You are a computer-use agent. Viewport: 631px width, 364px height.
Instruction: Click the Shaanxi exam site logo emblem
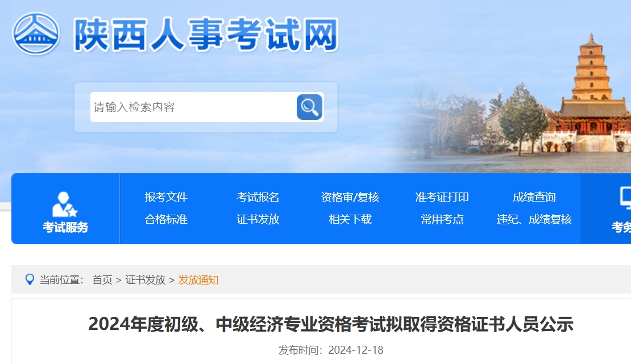pos(36,34)
